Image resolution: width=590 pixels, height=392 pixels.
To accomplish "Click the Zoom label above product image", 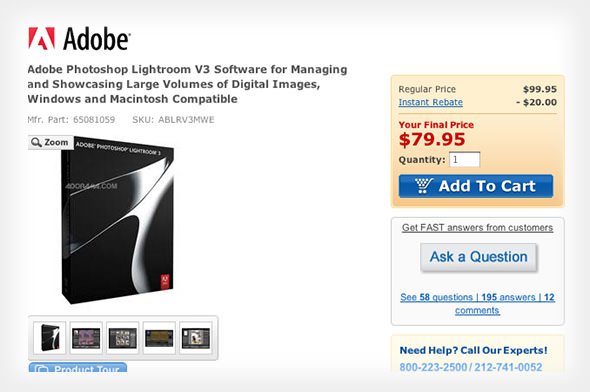I will point(56,142).
